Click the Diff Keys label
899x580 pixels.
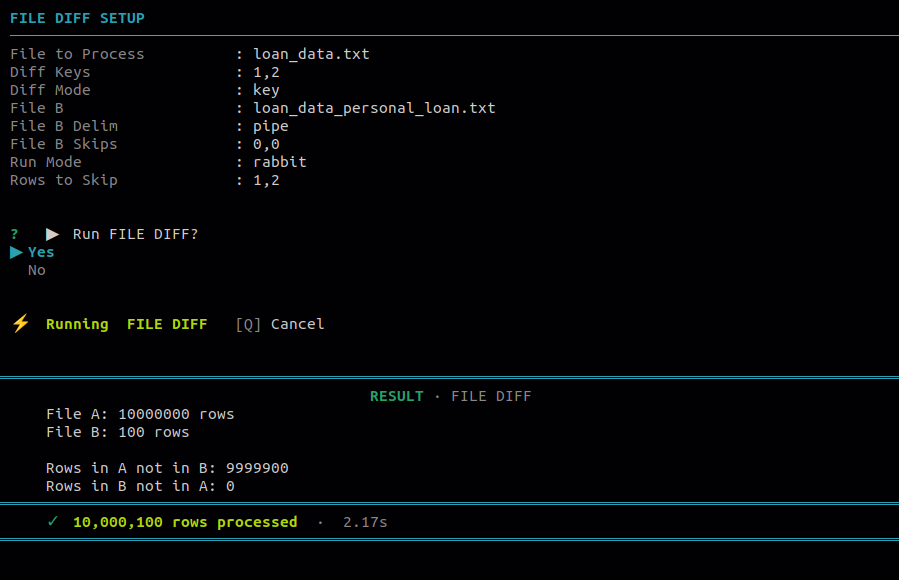point(50,72)
